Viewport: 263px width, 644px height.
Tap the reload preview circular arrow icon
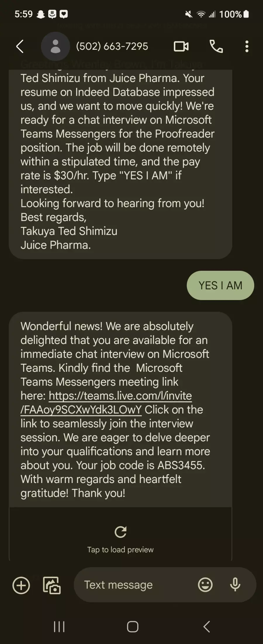pyautogui.click(x=120, y=532)
